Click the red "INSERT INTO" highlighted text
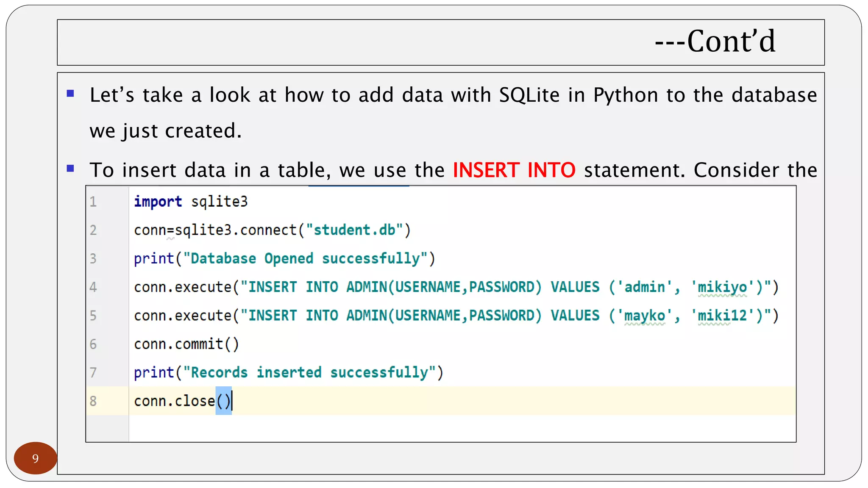The height and width of the screenshot is (488, 868). pyautogui.click(x=514, y=170)
